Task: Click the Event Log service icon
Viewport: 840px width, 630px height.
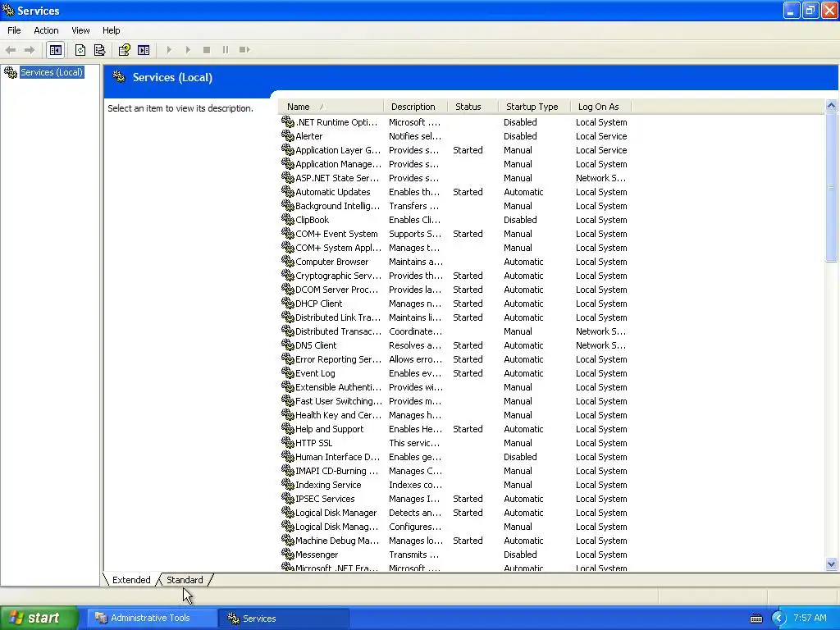Action: (x=288, y=373)
